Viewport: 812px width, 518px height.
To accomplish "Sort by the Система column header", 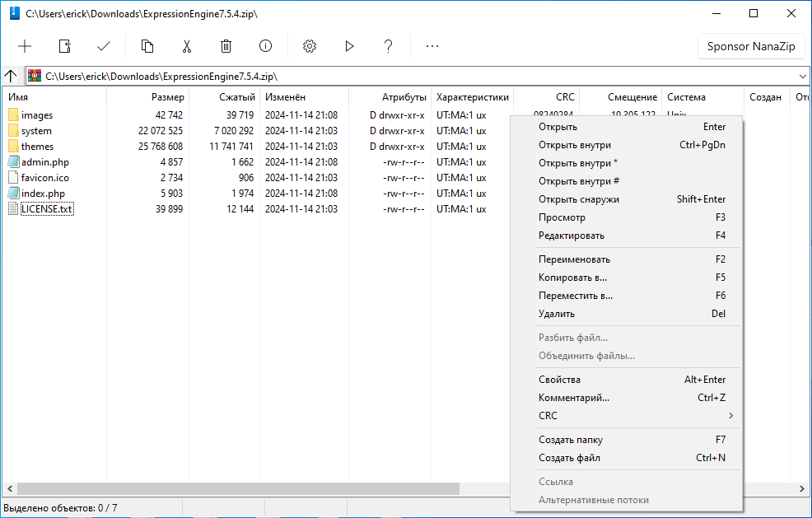I will point(702,97).
